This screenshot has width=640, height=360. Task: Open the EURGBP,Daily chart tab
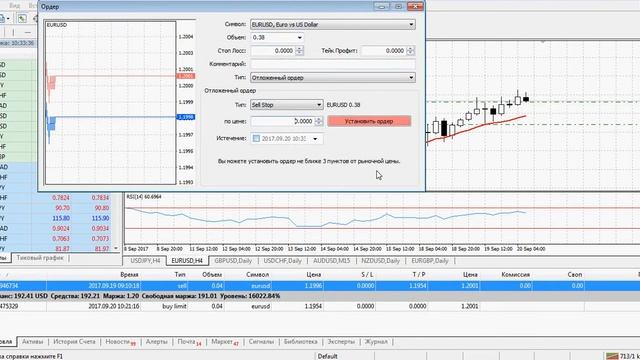tap(429, 260)
